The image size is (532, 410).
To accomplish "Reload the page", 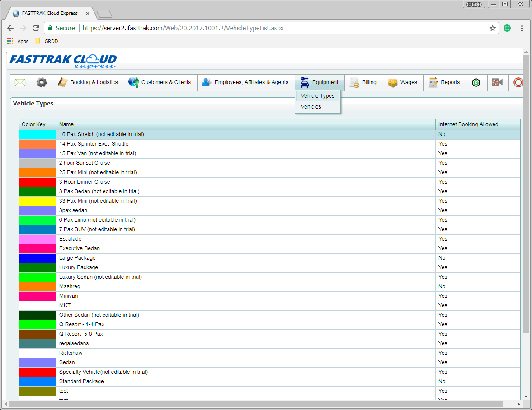I will [x=36, y=28].
